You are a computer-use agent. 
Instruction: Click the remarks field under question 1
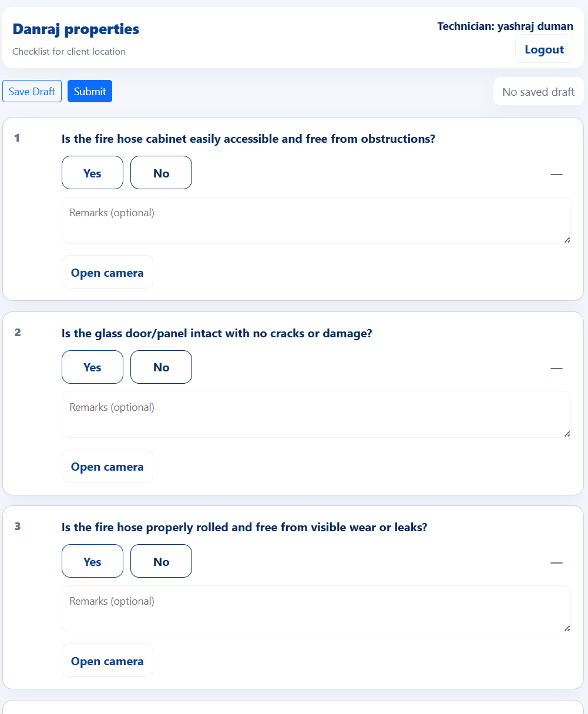click(x=316, y=220)
